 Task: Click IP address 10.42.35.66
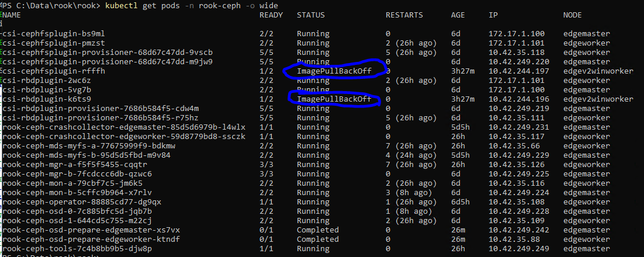(x=514, y=146)
